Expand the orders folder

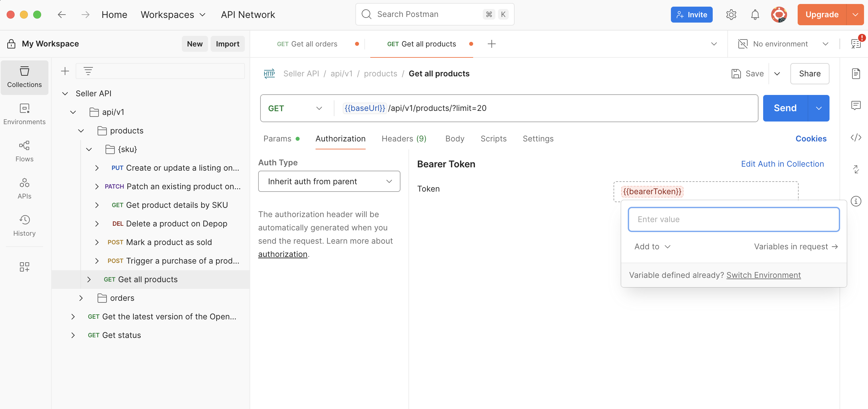coord(81,298)
